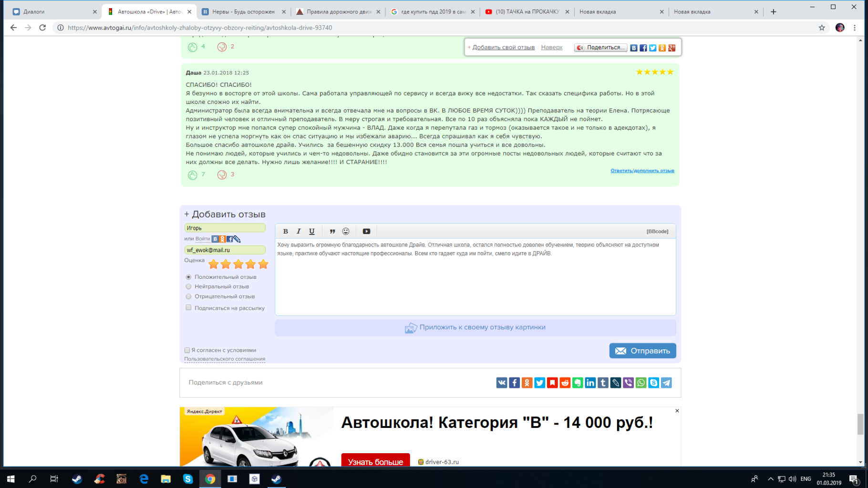
Task: Click the Ответить/дополнить отзыв link
Action: 642,171
